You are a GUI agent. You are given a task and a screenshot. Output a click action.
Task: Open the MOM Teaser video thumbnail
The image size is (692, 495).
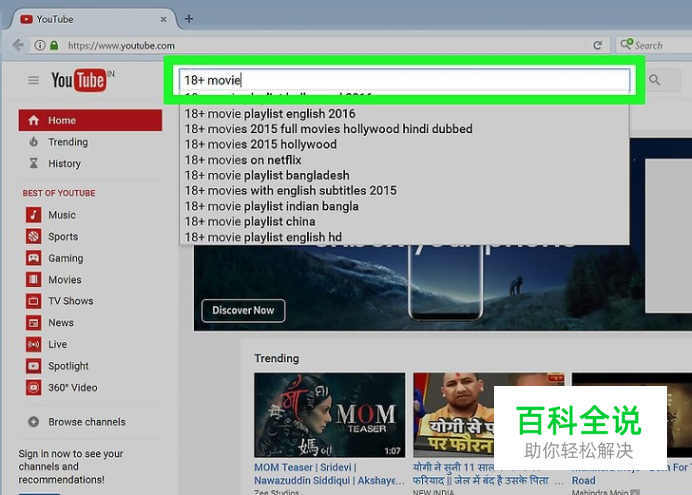(x=330, y=415)
